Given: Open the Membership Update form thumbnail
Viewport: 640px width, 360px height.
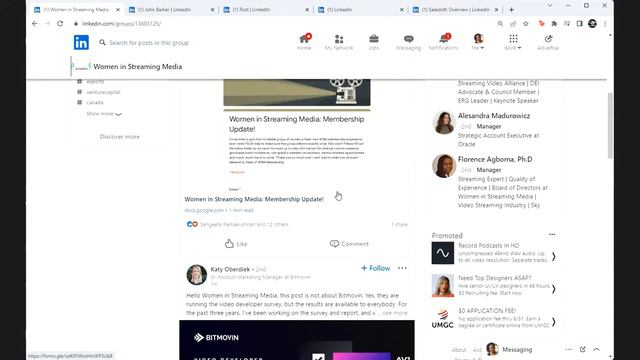Looking at the screenshot, I should (x=297, y=135).
